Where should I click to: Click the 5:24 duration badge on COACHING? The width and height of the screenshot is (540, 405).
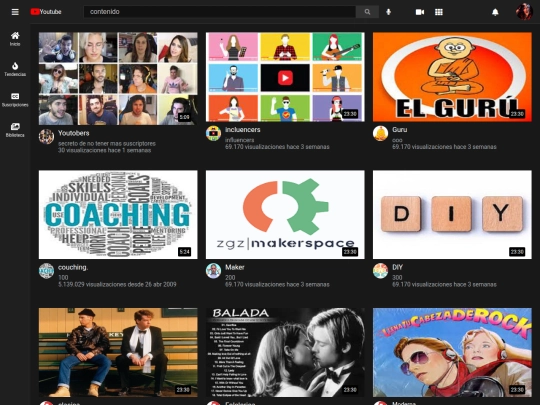(184, 252)
